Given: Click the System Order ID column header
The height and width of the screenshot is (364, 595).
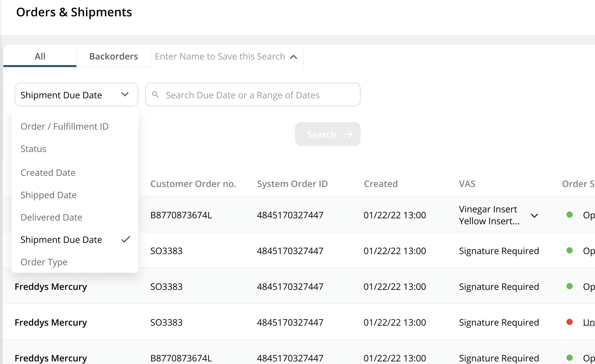Looking at the screenshot, I should [292, 184].
